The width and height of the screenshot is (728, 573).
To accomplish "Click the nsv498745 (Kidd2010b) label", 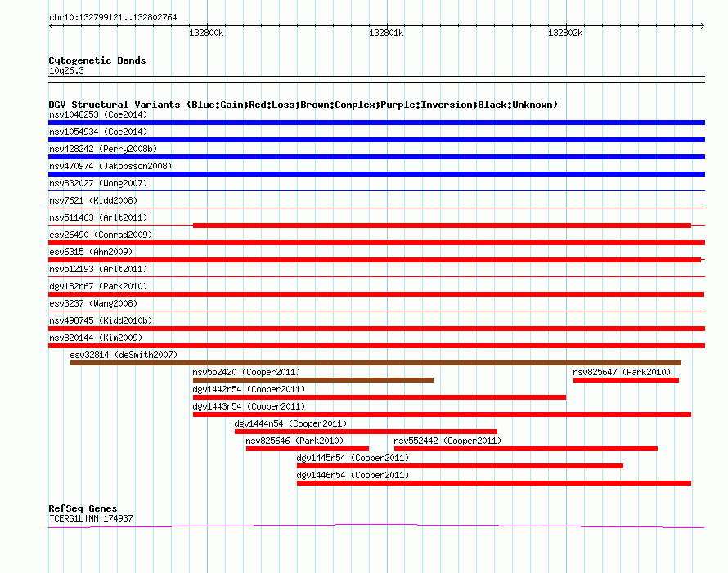I will (101, 320).
